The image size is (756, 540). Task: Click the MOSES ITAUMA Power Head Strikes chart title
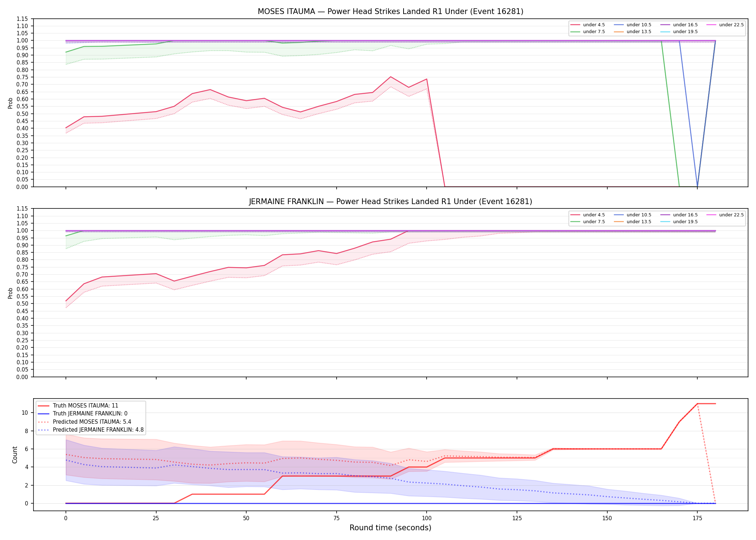pos(390,12)
